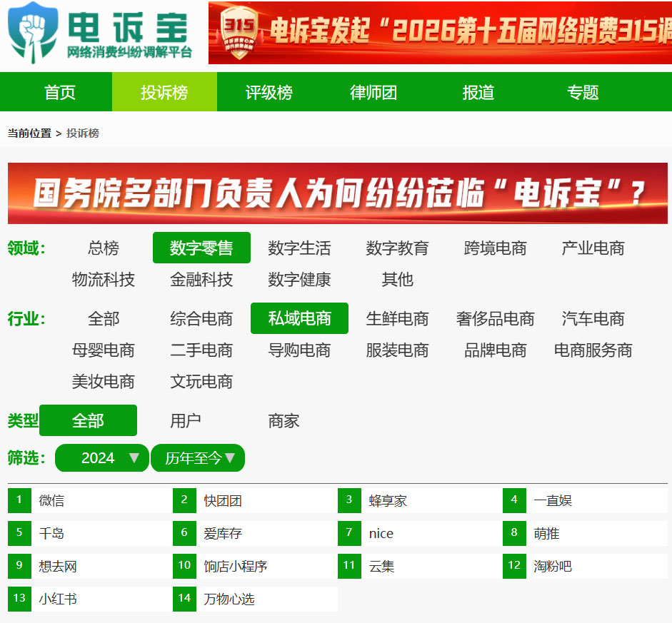Viewport: 672px width, 623px height.
Task: Choose 全部 in the 行业 row
Action: (x=104, y=318)
